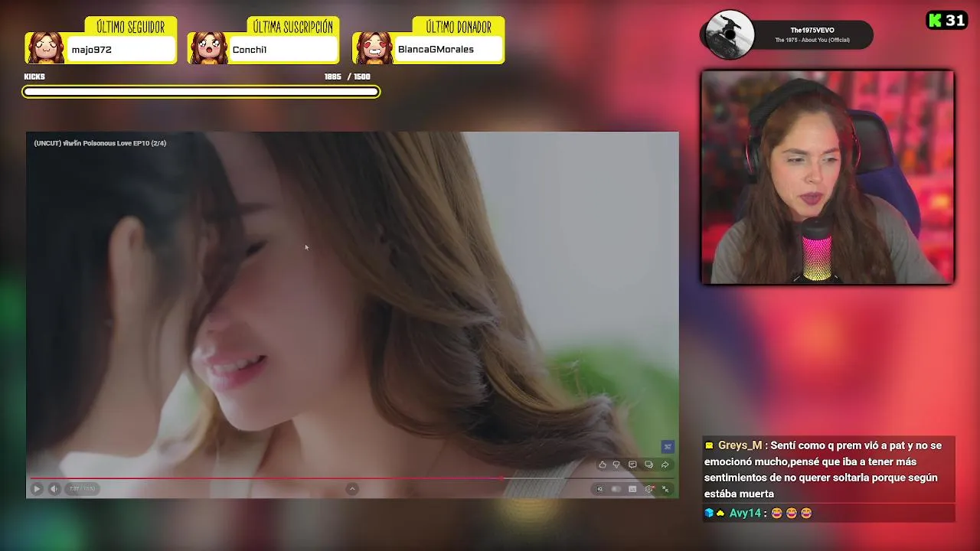Like the video with thumbs up
The image size is (980, 551).
tap(603, 465)
